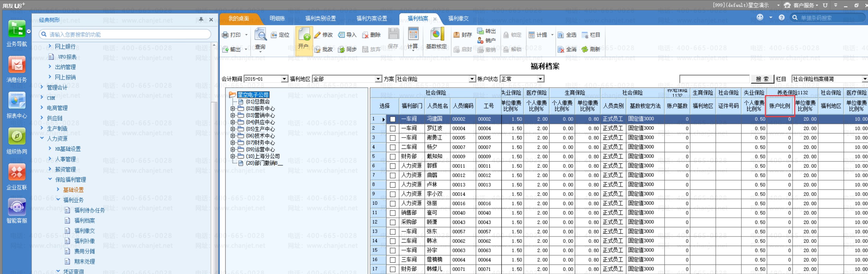Check the box for 戴知知 row

393,157
